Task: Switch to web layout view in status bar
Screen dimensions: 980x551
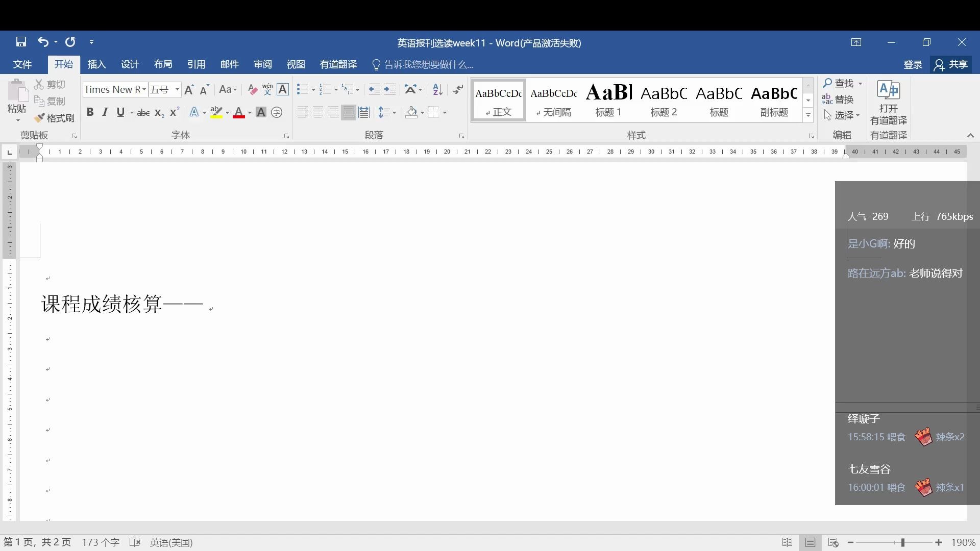Action: pyautogui.click(x=834, y=542)
